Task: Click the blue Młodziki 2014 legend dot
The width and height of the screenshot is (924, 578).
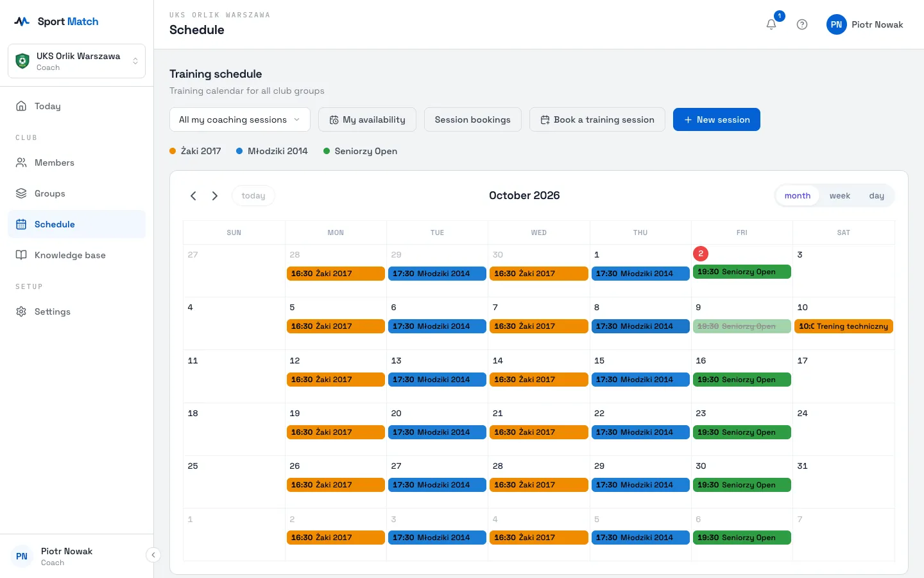Action: click(239, 151)
